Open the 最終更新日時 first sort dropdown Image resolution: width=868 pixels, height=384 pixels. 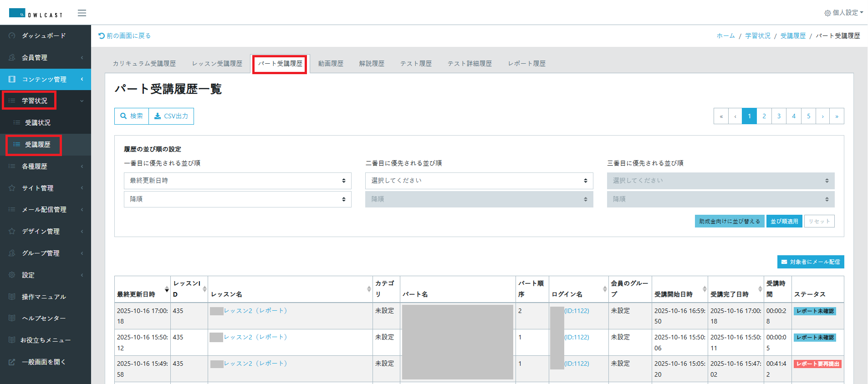237,181
